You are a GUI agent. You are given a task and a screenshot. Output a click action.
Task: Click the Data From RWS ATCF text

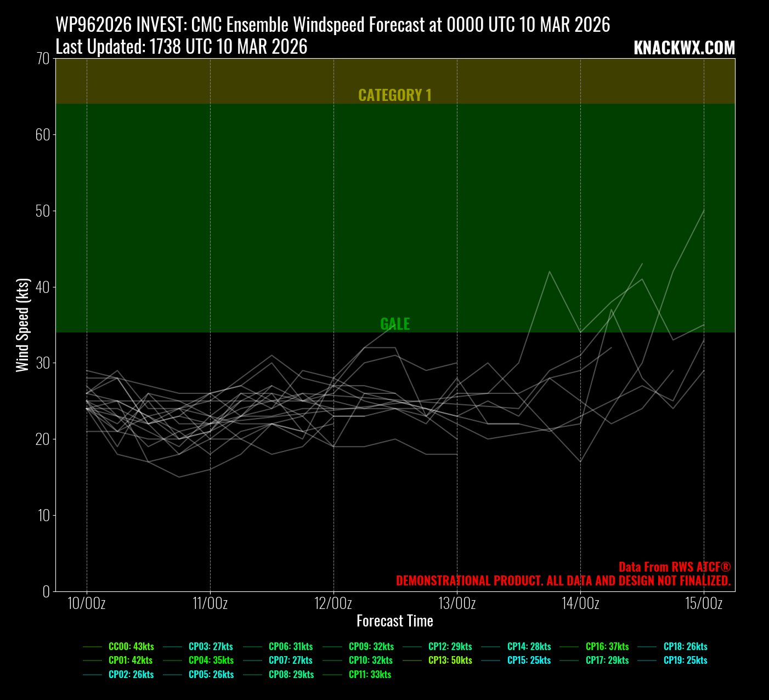point(674,567)
